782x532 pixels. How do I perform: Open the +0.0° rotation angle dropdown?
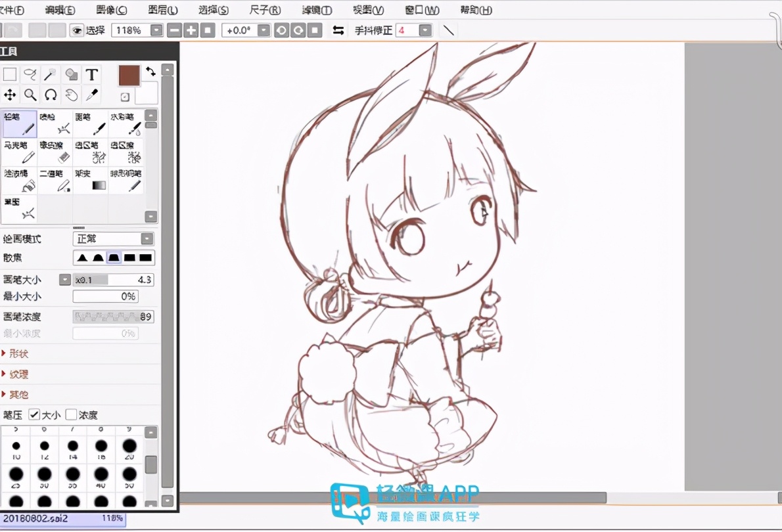click(x=264, y=30)
